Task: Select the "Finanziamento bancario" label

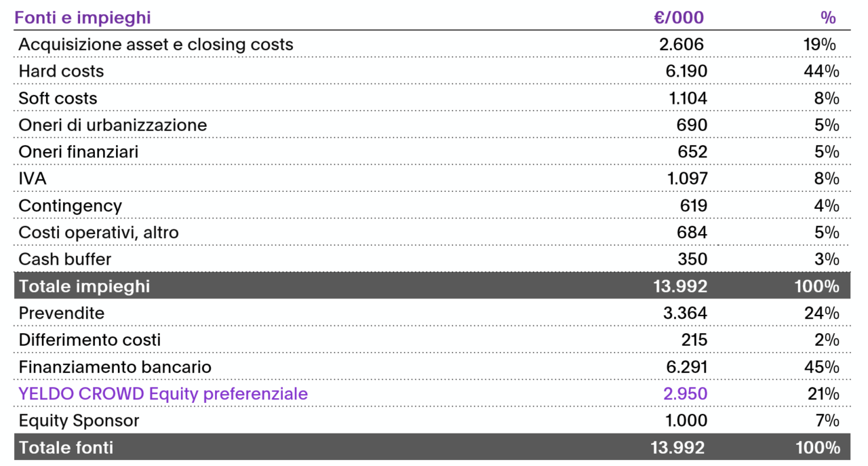Action: click(x=115, y=367)
